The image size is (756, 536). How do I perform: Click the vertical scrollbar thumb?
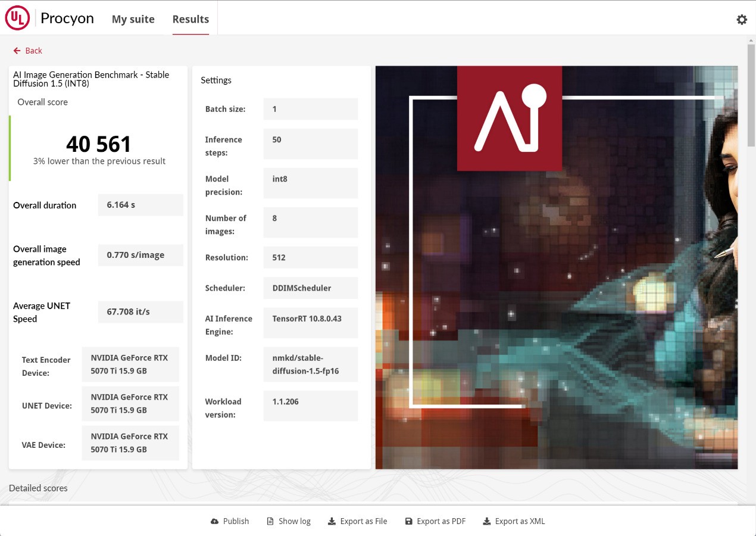(751, 95)
